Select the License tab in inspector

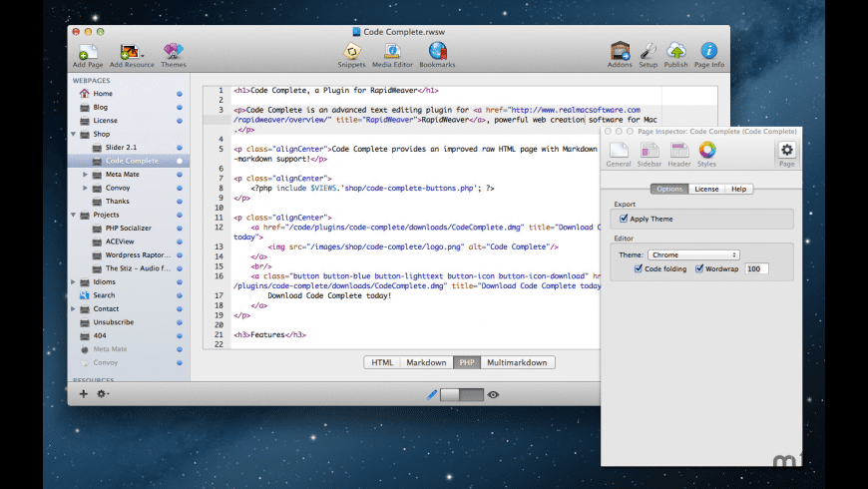click(706, 189)
